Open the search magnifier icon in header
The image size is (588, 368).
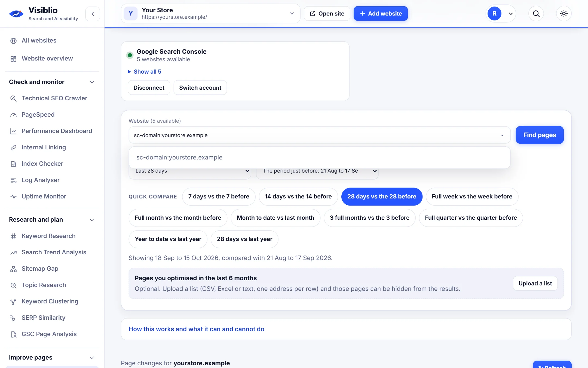(x=536, y=14)
